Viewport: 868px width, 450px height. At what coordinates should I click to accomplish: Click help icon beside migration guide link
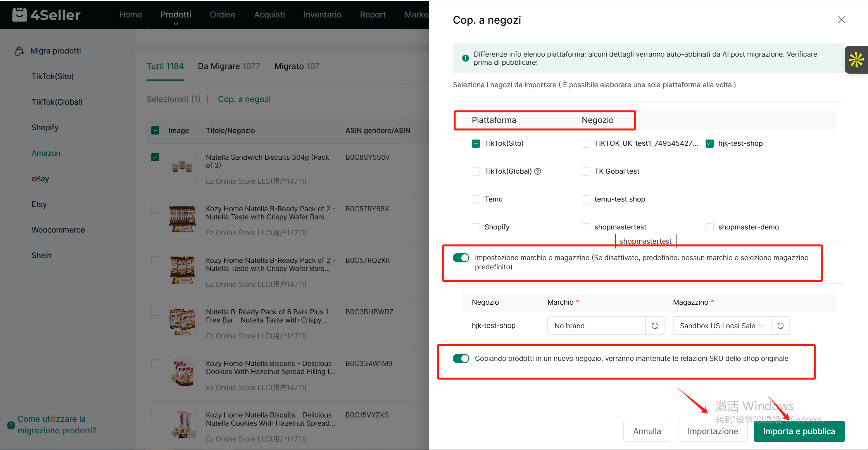[11, 425]
